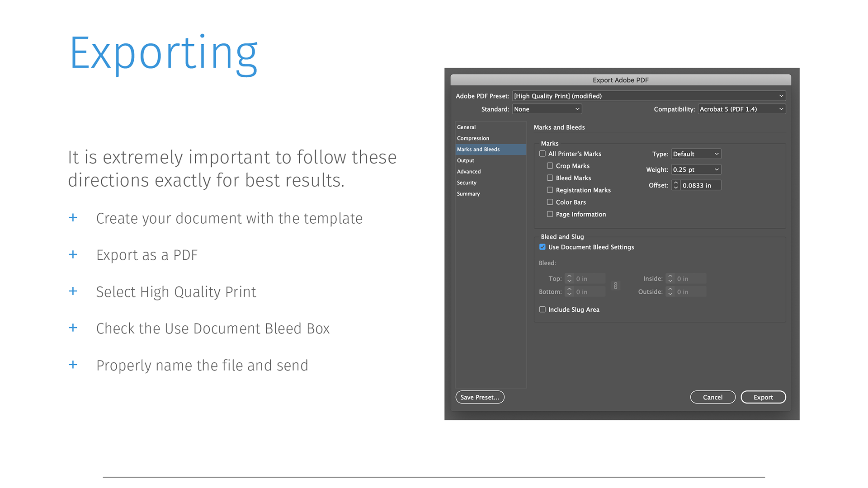Click the Top bleed value field

coord(590,279)
